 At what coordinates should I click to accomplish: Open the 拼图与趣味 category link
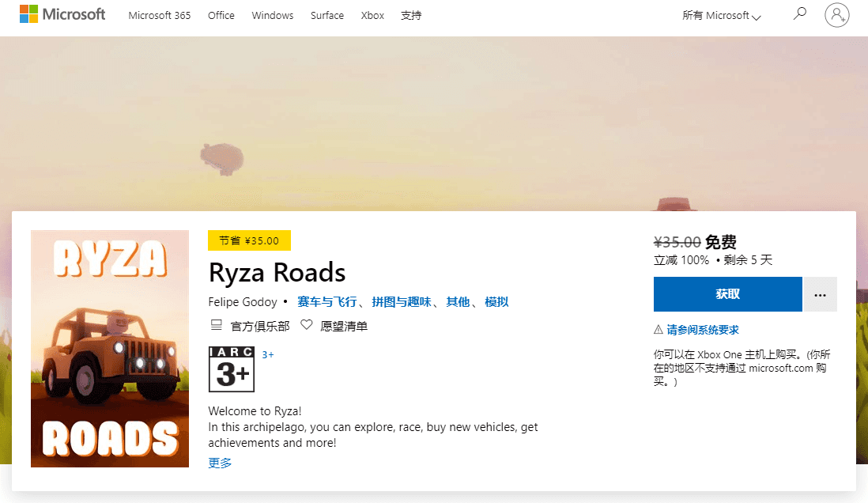[401, 301]
